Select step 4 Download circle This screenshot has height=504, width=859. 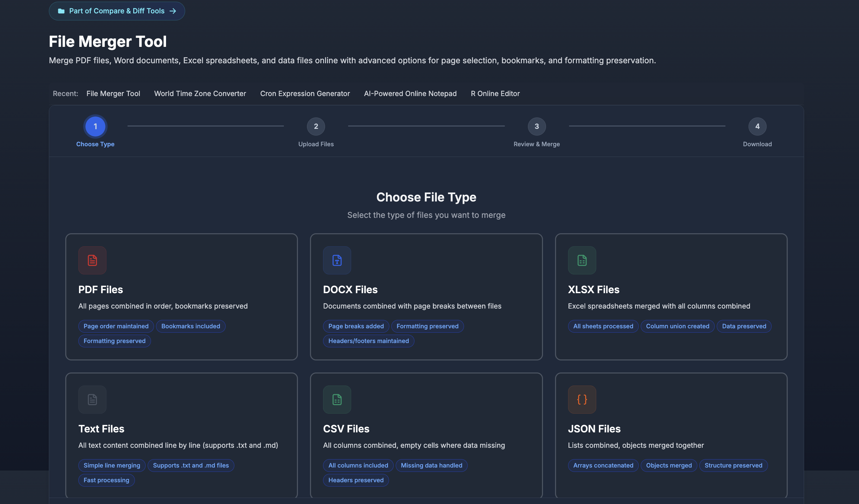click(757, 127)
